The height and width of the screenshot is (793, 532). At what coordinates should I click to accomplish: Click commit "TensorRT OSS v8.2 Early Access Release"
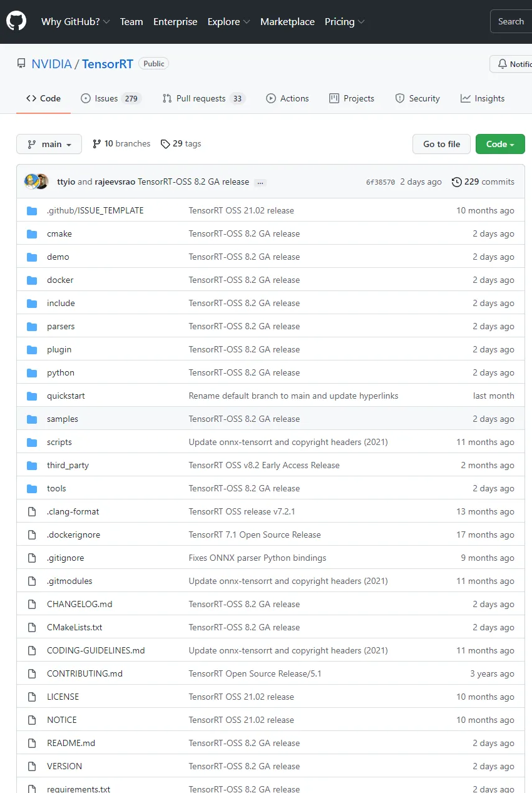pos(264,465)
